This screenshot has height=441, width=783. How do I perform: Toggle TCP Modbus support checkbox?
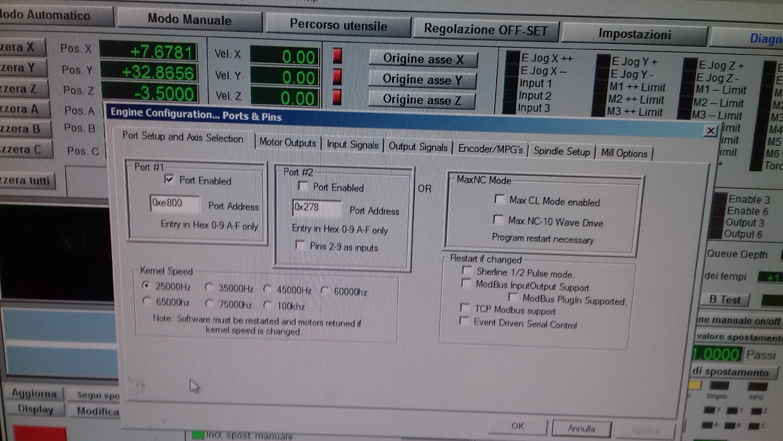[x=463, y=309]
